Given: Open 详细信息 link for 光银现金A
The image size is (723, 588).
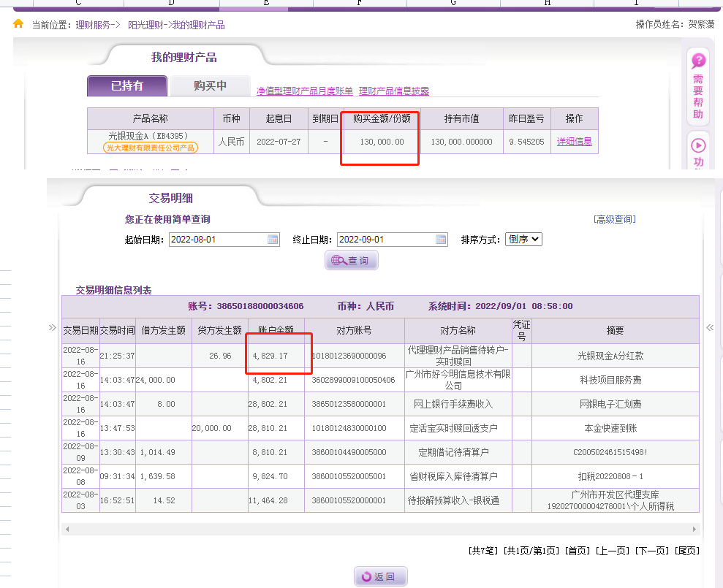Looking at the screenshot, I should (575, 142).
